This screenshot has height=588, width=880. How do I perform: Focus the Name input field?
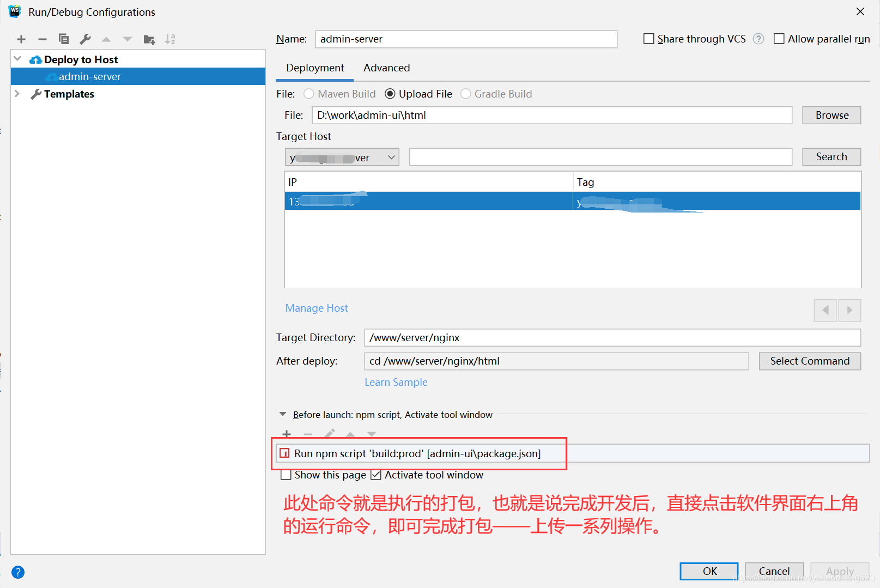coord(466,39)
